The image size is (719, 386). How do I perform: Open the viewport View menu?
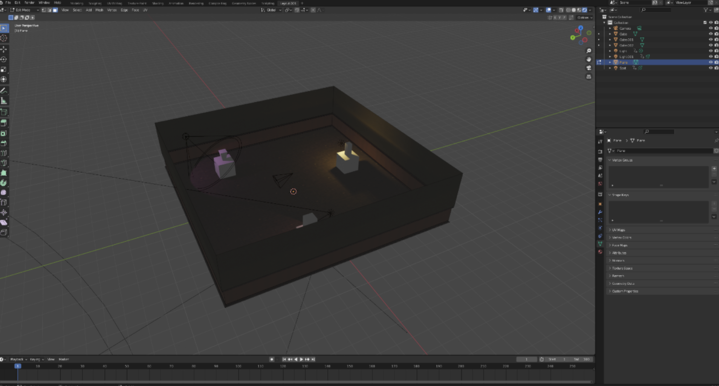coord(65,10)
